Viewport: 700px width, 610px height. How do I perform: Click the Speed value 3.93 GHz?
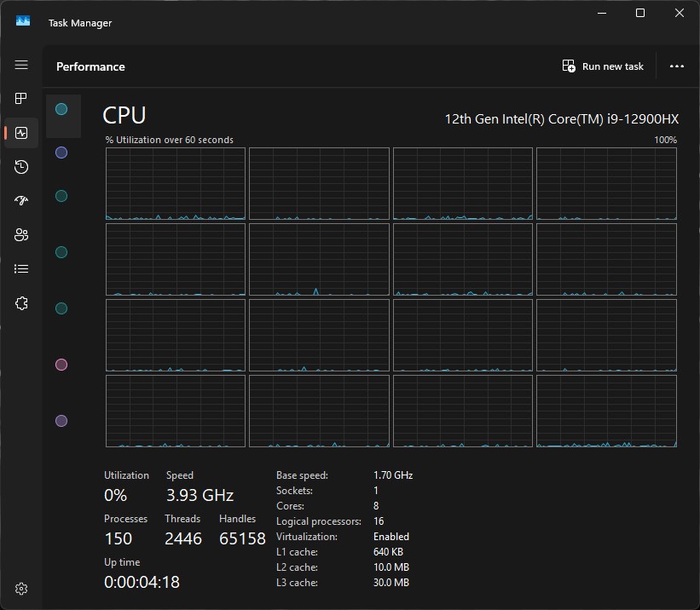tap(200, 495)
